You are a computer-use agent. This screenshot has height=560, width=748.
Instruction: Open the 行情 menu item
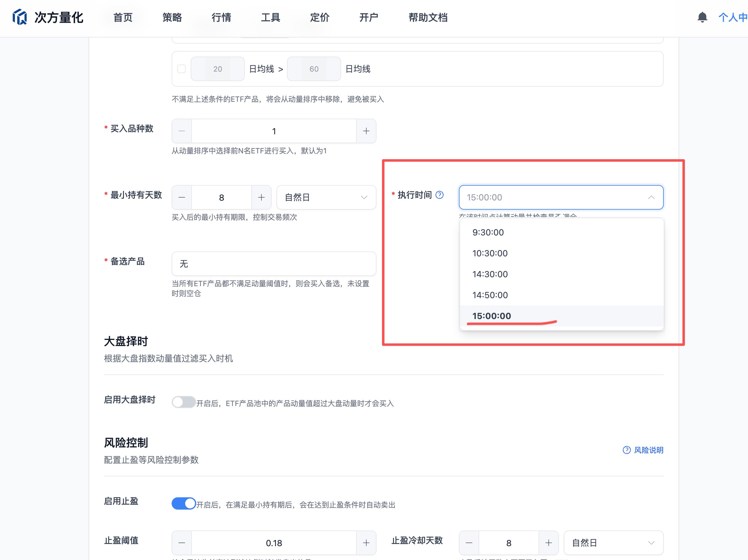tap(221, 18)
